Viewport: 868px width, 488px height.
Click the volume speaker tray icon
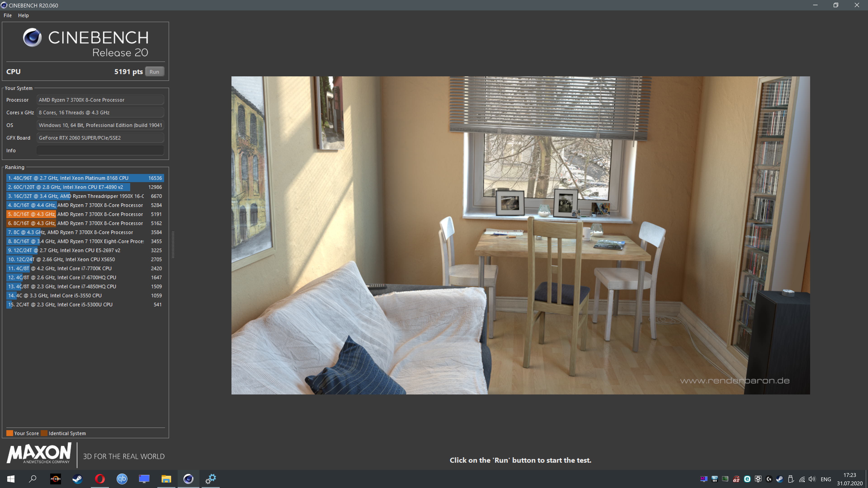click(x=812, y=479)
